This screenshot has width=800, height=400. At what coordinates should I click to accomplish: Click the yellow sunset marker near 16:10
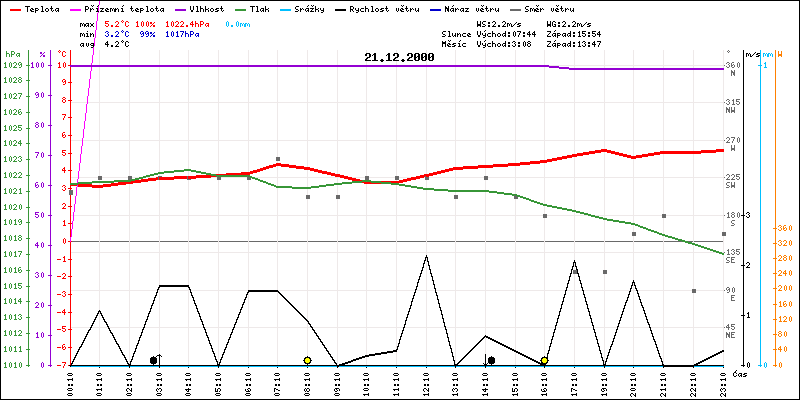coord(544,360)
